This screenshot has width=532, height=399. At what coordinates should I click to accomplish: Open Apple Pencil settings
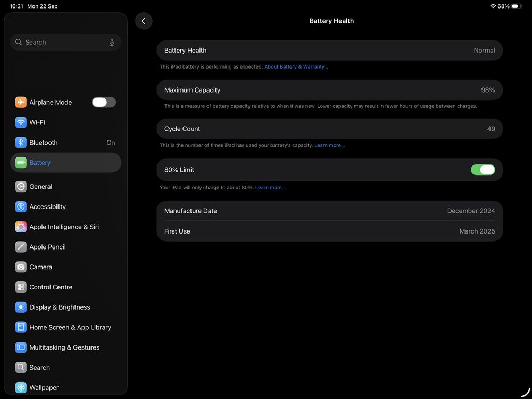[x=65, y=247]
